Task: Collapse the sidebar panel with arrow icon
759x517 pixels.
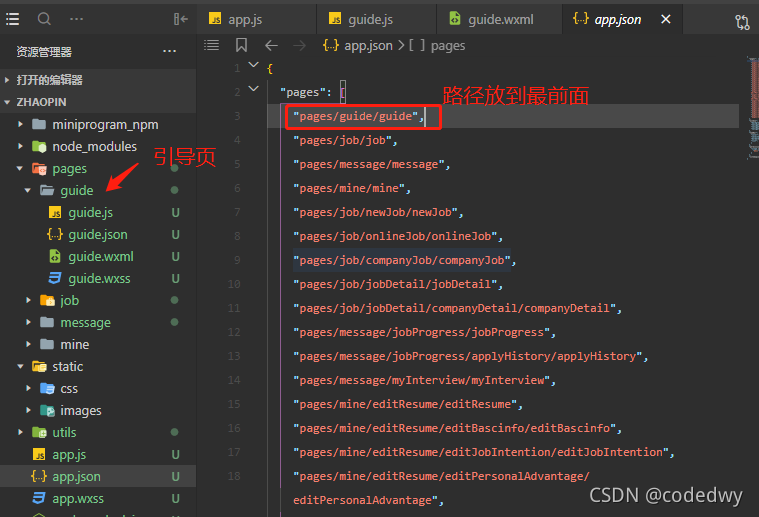Action: (x=181, y=19)
